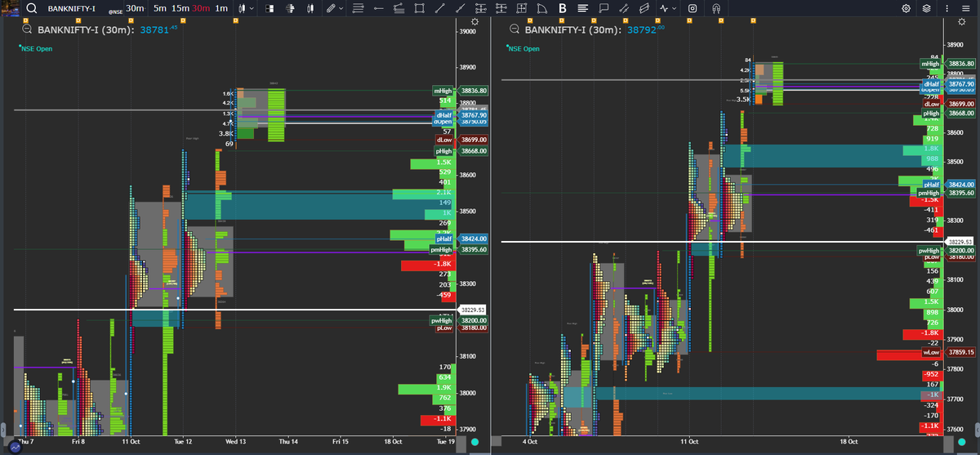Select the red highlighted 30m timeframe

pos(202,8)
